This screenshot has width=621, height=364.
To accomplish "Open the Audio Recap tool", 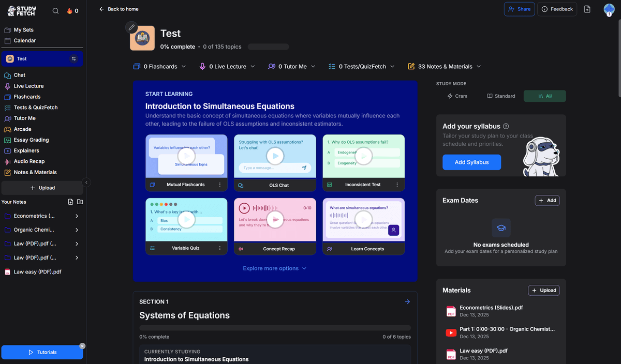I will [x=28, y=161].
